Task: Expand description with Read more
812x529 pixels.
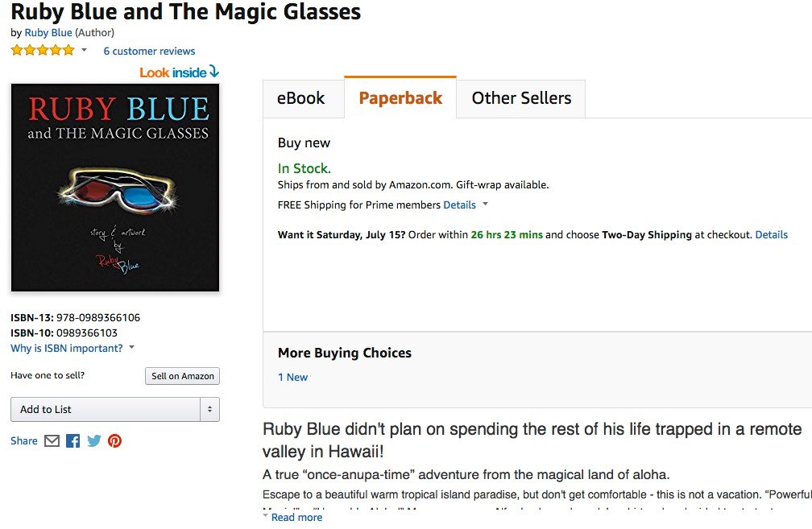Action: click(296, 517)
